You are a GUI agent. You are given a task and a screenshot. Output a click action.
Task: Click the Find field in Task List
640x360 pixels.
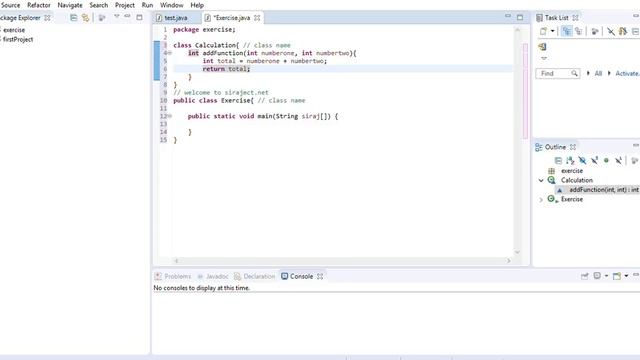pos(558,73)
